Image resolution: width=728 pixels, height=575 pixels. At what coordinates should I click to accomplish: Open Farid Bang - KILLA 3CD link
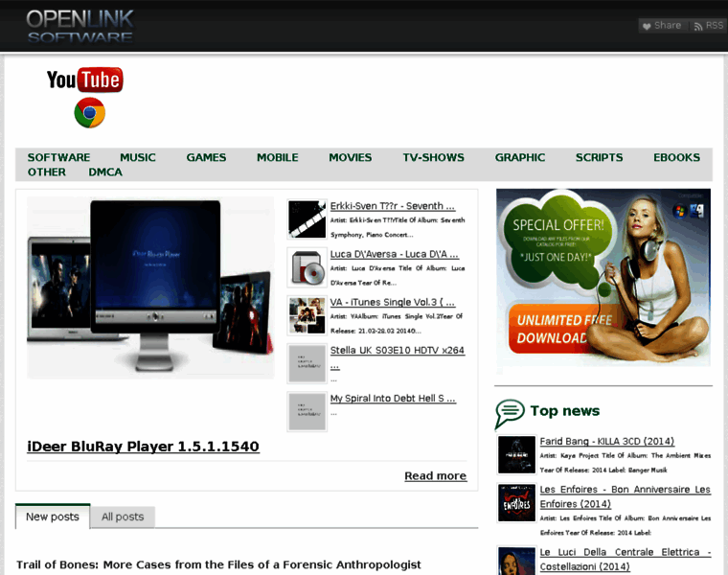[607, 442]
